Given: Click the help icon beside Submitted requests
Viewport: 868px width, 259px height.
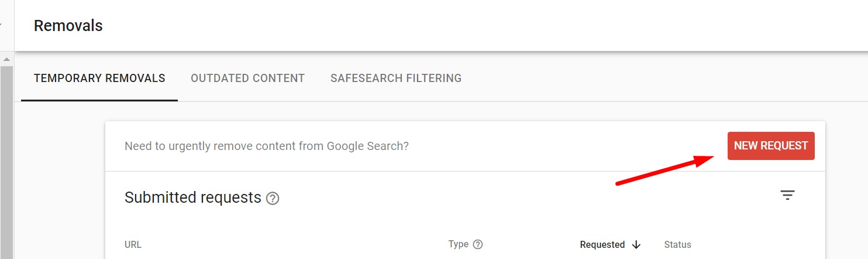Looking at the screenshot, I should [x=273, y=199].
